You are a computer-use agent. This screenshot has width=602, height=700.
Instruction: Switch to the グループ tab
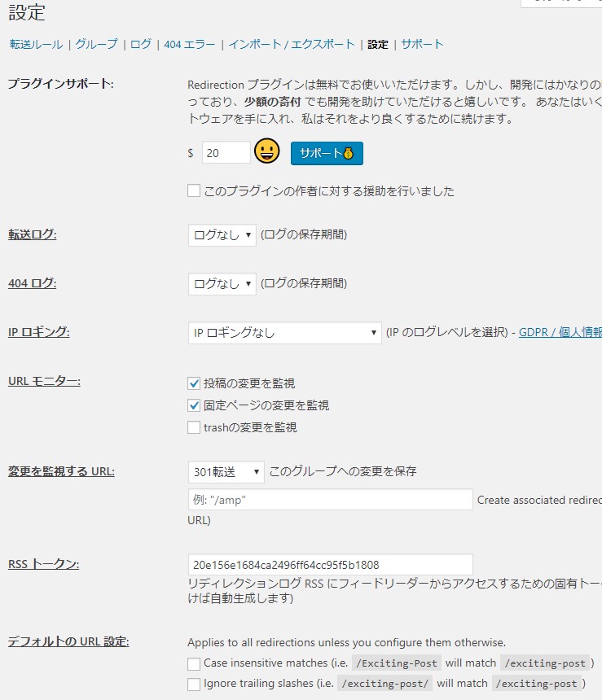(x=96, y=44)
